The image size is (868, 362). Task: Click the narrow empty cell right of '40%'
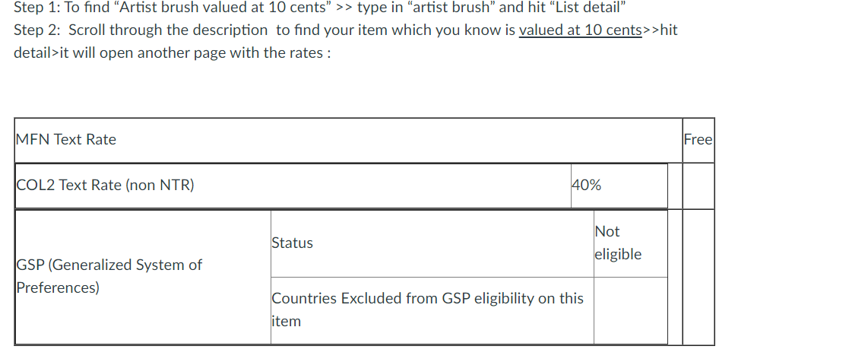coord(674,186)
